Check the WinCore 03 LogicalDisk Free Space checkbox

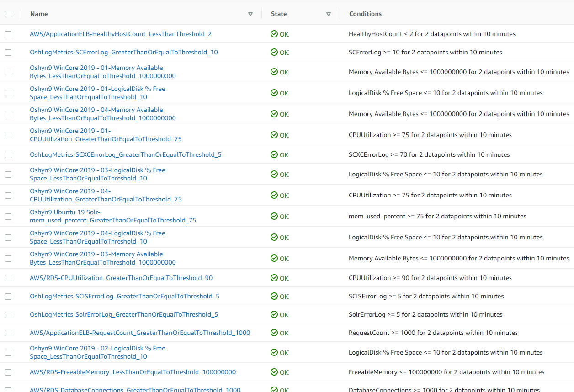(8, 175)
